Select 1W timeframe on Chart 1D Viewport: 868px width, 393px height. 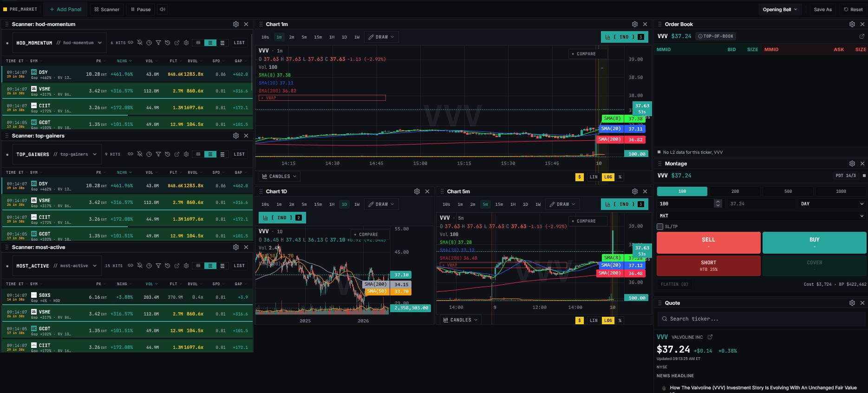tap(357, 204)
